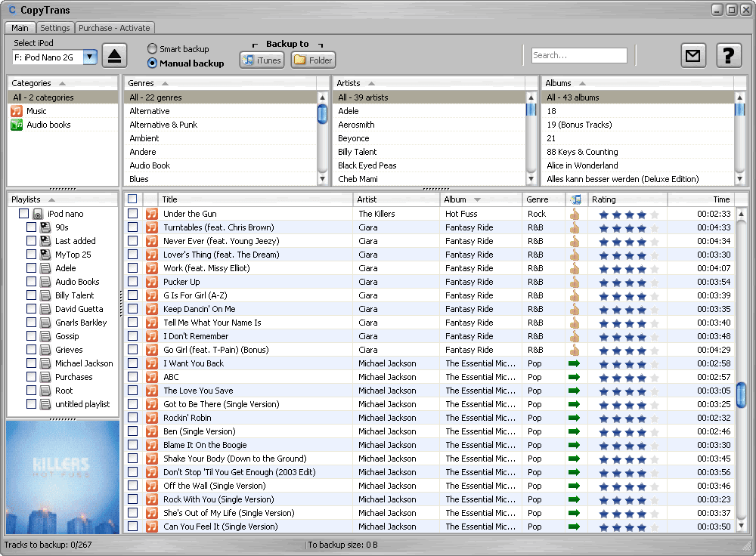
Task: Check the Michael Jackson playlist checkbox
Action: tap(31, 363)
